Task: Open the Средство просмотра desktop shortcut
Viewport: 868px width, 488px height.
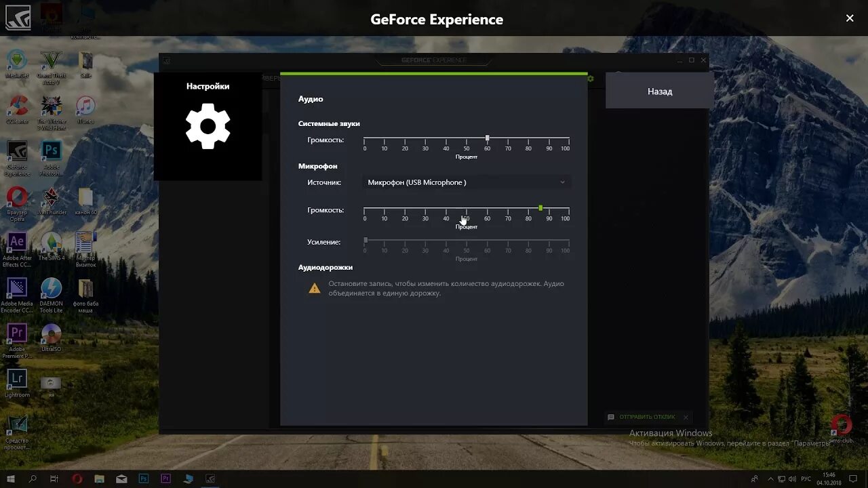Action: [x=17, y=432]
